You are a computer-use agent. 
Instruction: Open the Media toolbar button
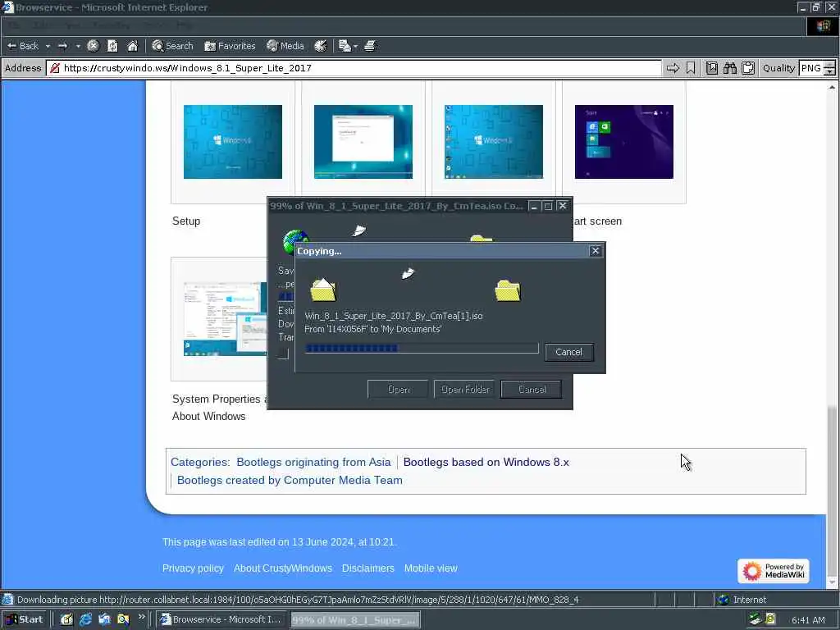(x=285, y=46)
